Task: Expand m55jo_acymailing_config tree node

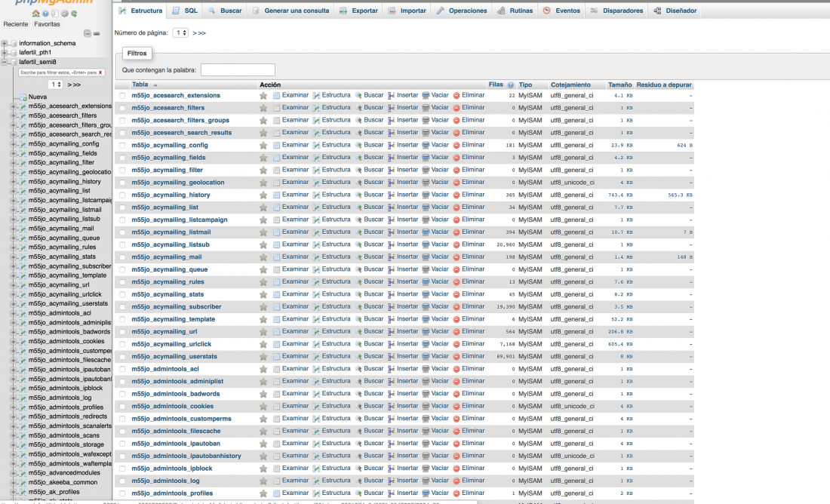Action: tap(14, 144)
